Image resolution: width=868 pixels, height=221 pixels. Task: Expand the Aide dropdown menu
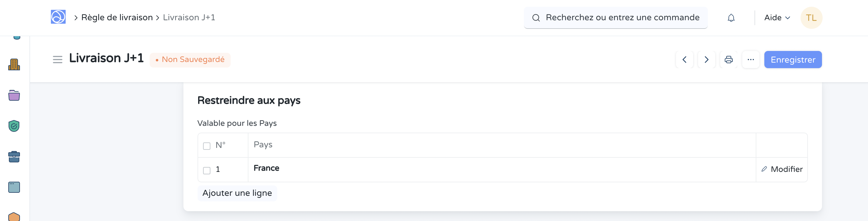(777, 17)
